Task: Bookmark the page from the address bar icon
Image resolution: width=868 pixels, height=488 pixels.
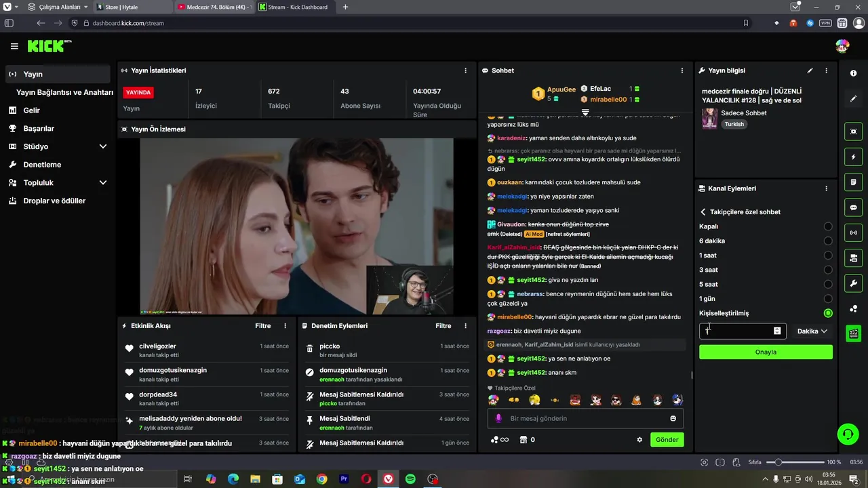Action: point(746,23)
